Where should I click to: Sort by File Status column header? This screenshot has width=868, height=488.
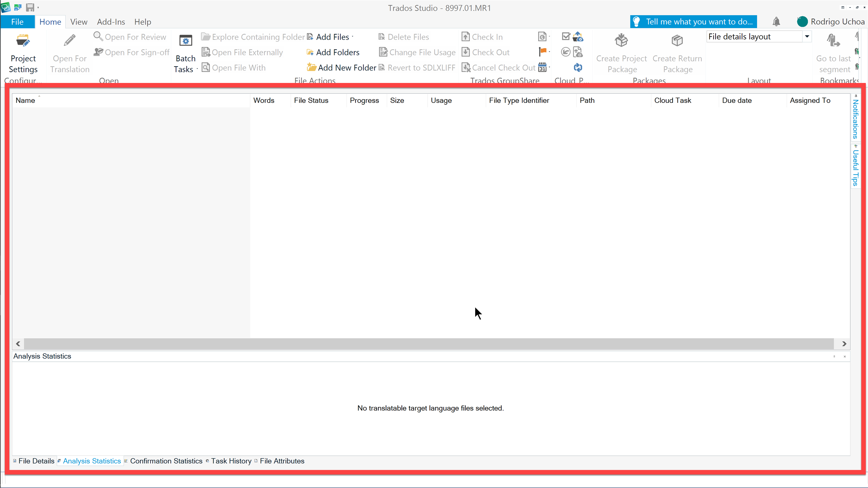tap(318, 100)
